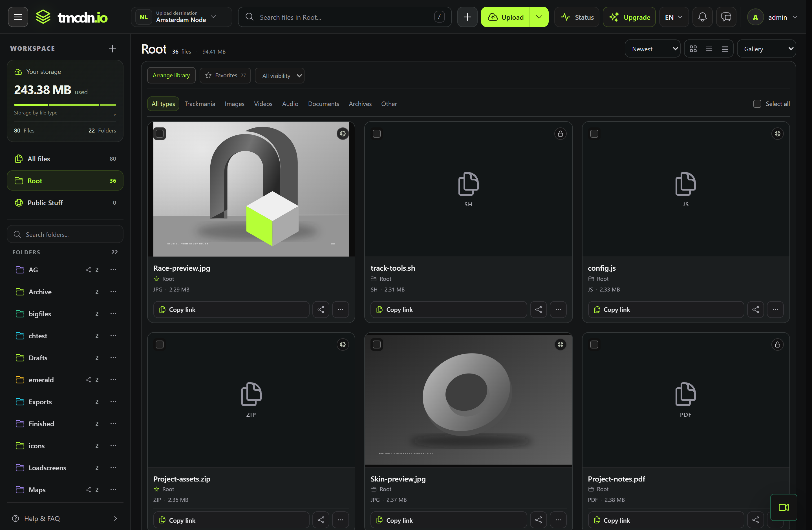Image resolution: width=812 pixels, height=530 pixels.
Task: Select the Skin-preview.jpg checkbox
Action: tap(377, 344)
